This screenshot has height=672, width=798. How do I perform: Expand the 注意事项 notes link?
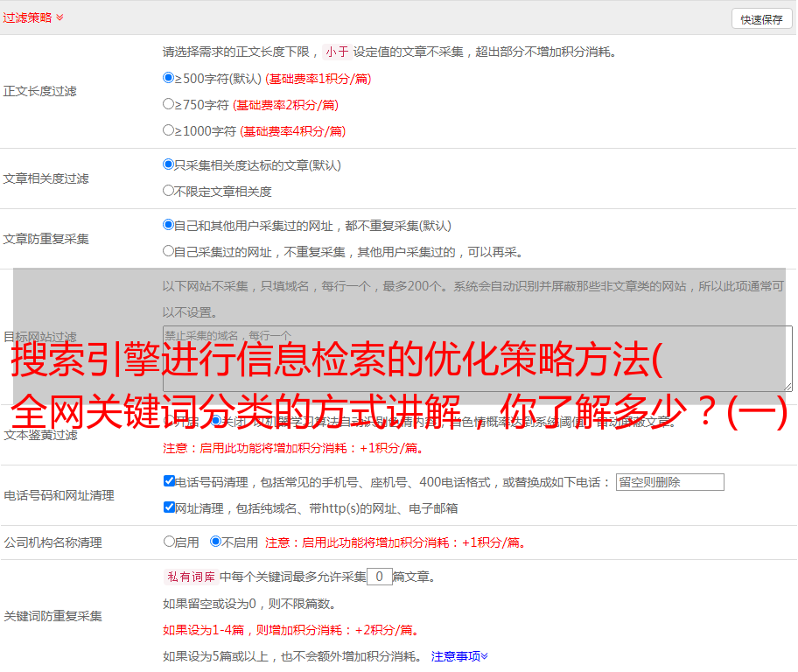click(x=459, y=655)
